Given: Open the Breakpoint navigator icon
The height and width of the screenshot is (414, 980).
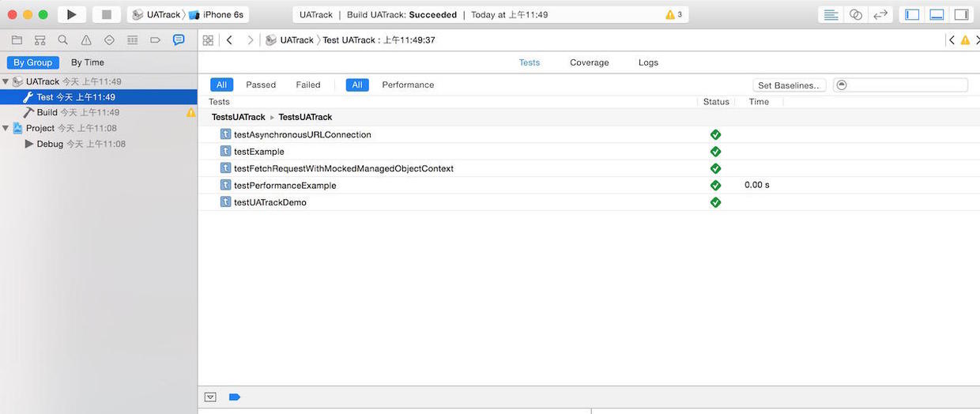Looking at the screenshot, I should point(155,40).
